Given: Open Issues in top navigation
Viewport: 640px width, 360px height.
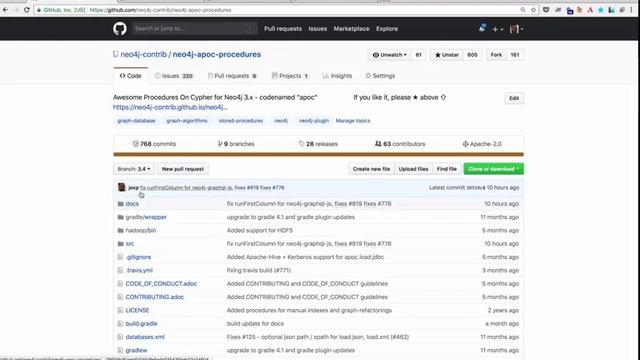Looking at the screenshot, I should pos(318,29).
